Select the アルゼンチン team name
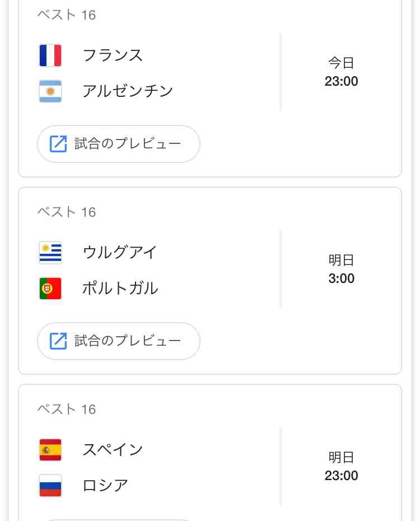420x521 pixels. point(128,91)
